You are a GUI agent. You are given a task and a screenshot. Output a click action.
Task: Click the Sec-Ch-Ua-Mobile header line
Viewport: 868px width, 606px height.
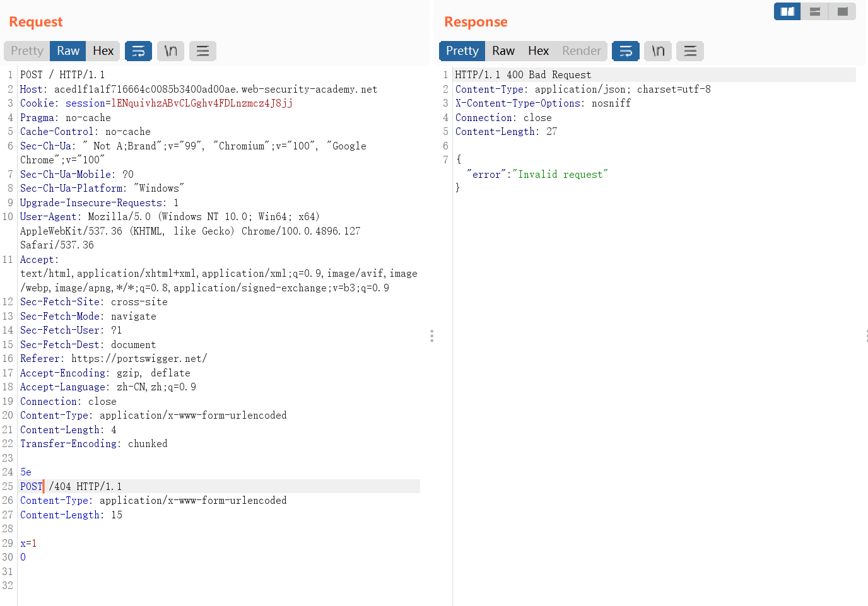pyautogui.click(x=77, y=175)
